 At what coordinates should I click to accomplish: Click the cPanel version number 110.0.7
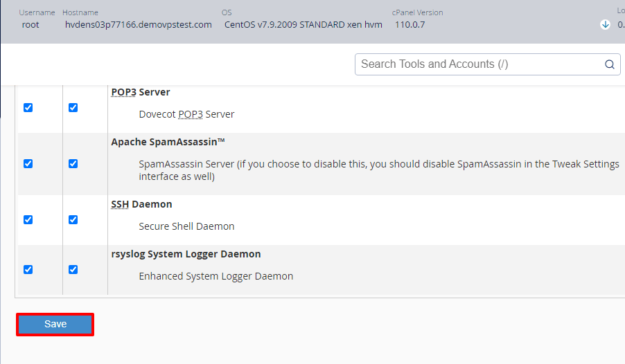(410, 25)
